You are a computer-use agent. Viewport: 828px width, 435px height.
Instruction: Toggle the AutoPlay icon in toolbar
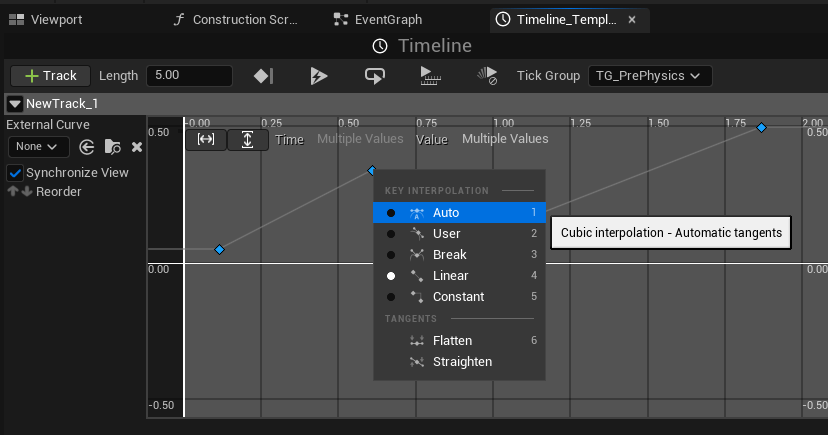pyautogui.click(x=319, y=76)
